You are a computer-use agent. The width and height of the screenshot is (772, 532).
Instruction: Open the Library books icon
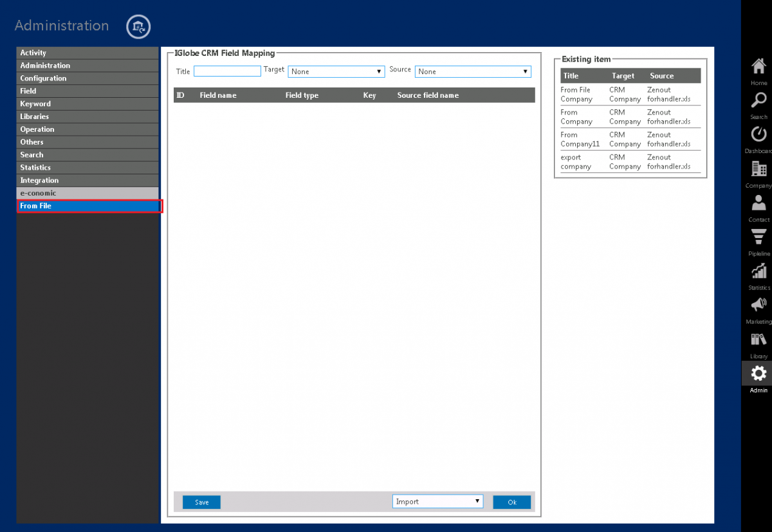[758, 339]
